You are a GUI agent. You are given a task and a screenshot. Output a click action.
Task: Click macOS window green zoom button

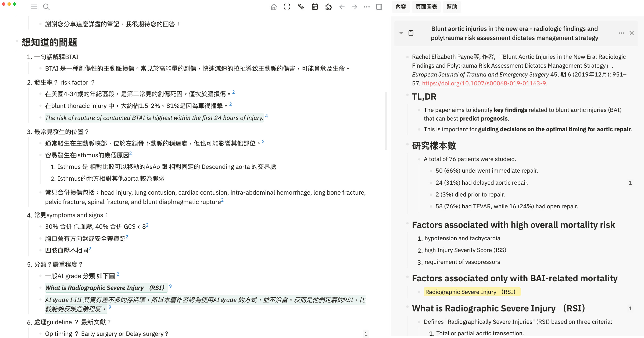15,4
